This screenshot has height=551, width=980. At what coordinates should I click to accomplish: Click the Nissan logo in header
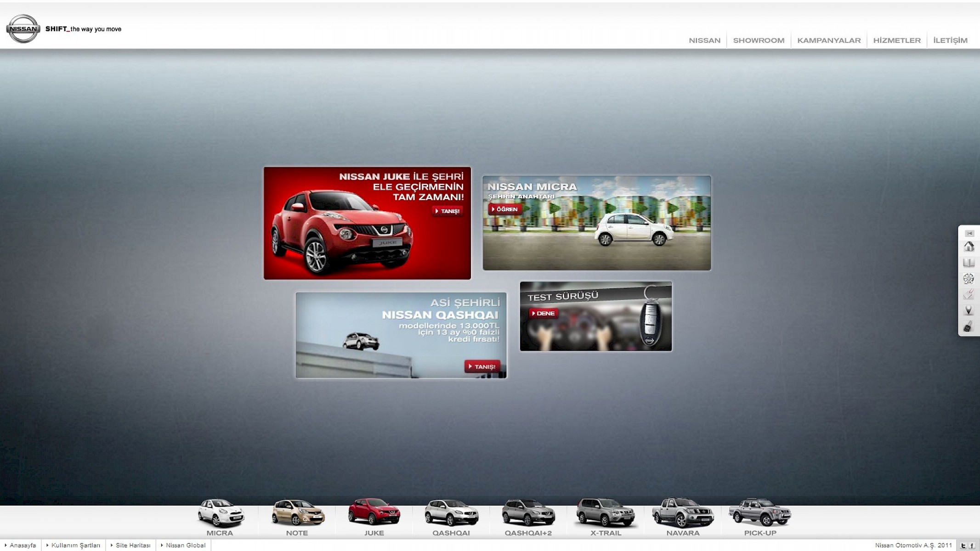coord(23,29)
